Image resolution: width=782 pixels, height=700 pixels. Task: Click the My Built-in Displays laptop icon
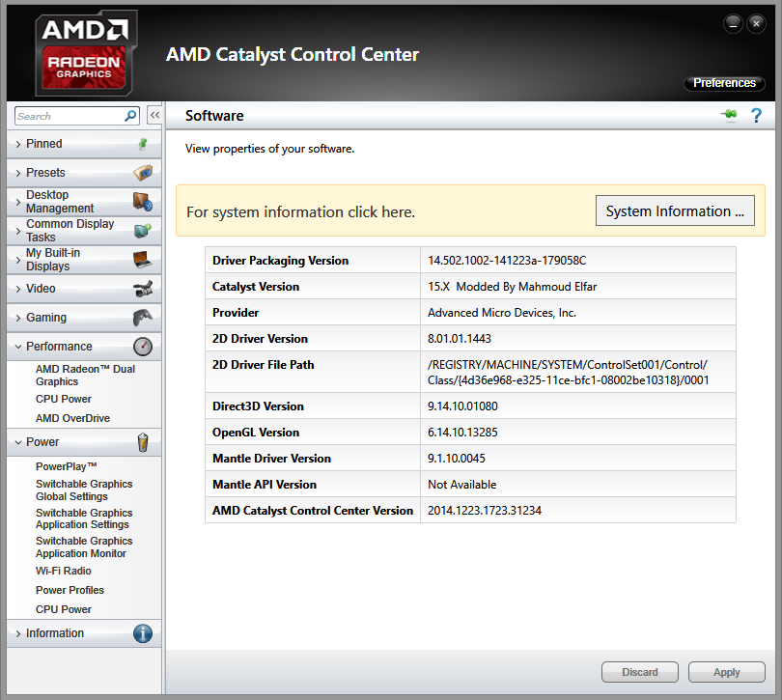point(143,260)
